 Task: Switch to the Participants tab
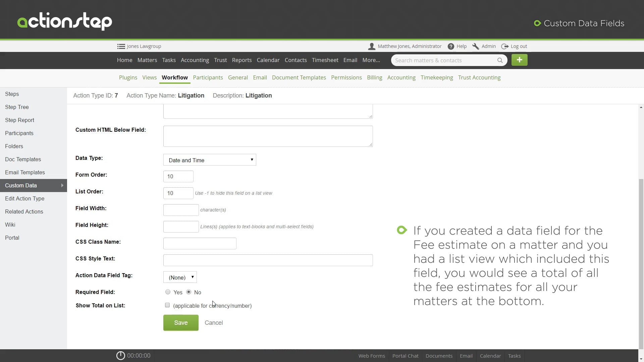coord(208,77)
